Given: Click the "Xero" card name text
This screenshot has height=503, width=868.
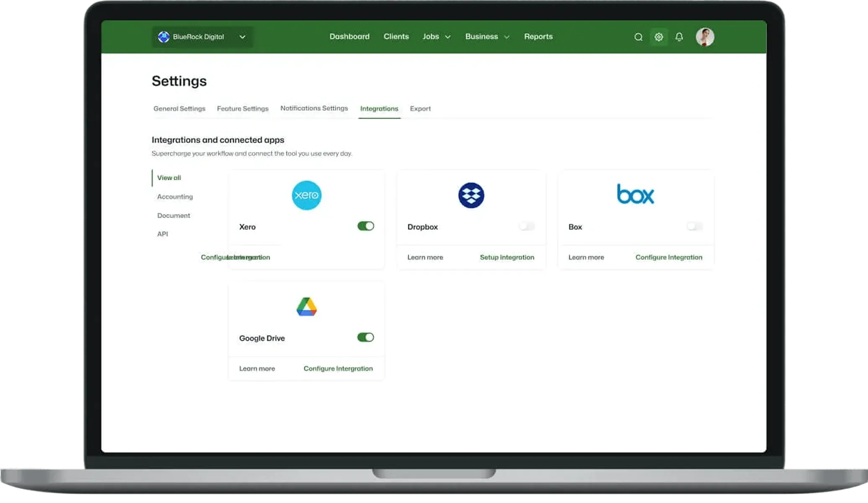Looking at the screenshot, I should tap(247, 227).
